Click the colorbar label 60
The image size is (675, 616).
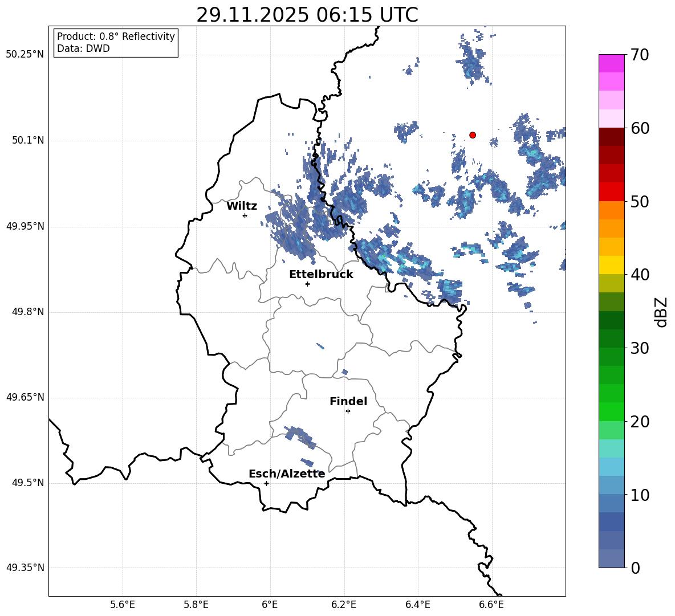640,128
